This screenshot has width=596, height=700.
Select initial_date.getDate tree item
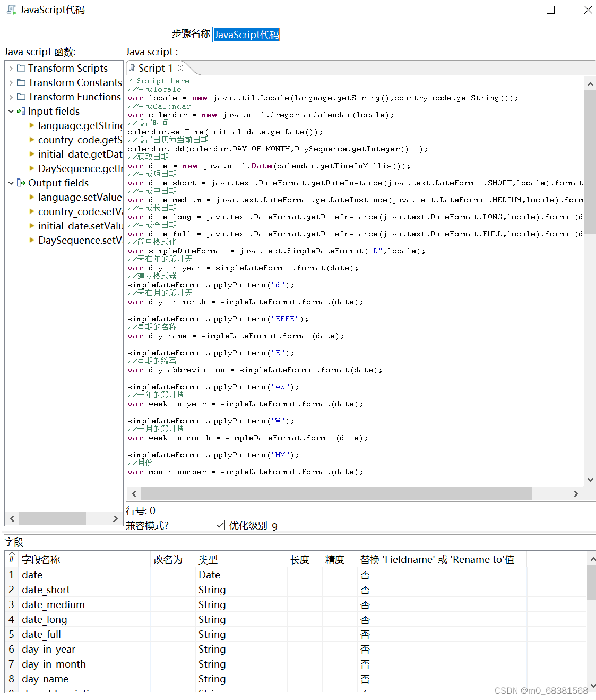click(x=80, y=155)
